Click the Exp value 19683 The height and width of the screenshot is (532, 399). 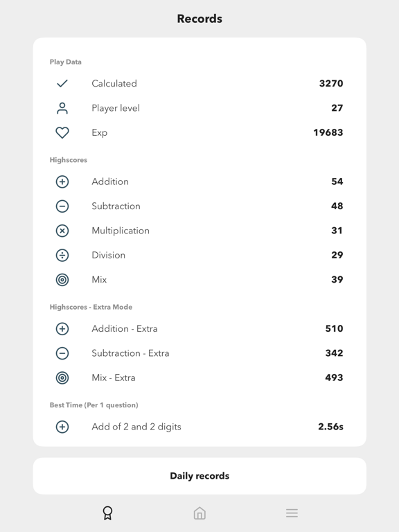tap(328, 132)
